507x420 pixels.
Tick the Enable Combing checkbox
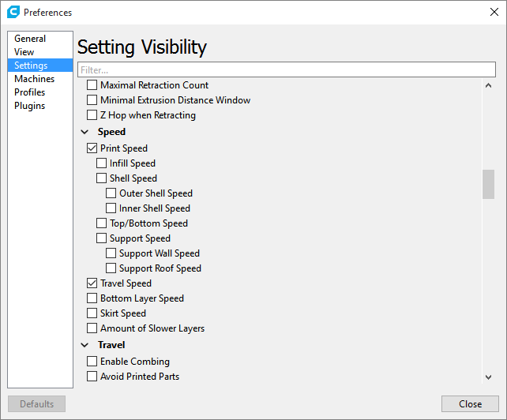92,362
